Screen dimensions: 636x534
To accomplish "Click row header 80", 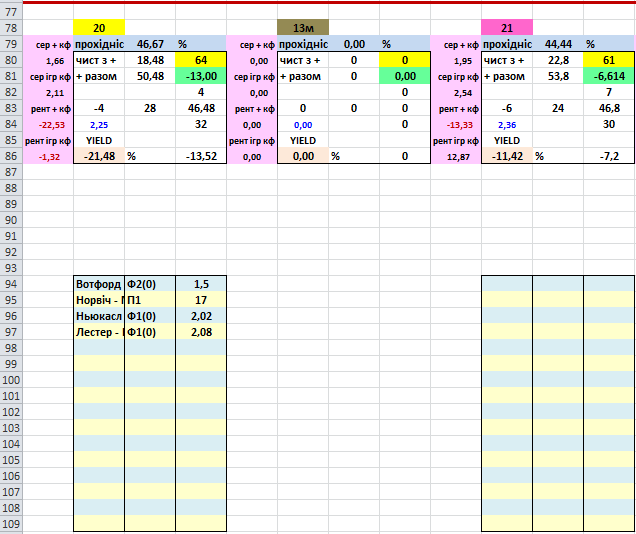I will 11,60.
